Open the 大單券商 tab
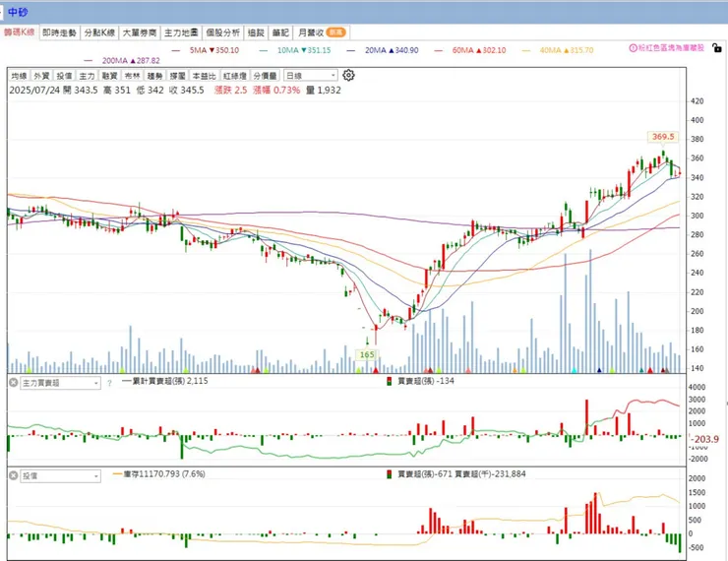 [140, 32]
